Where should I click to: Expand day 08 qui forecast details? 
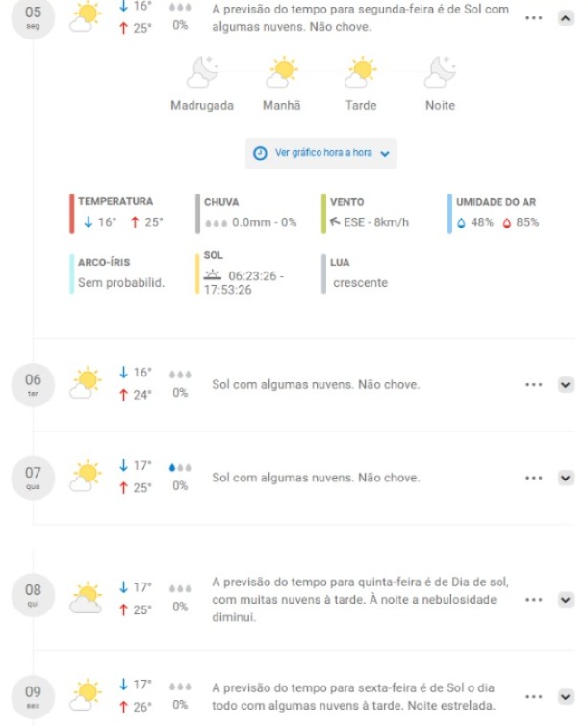(x=565, y=600)
